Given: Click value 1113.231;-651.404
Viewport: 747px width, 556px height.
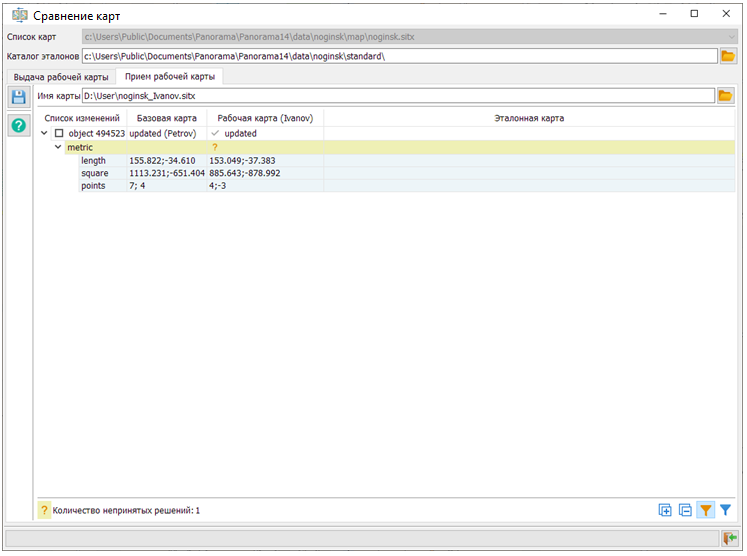Looking at the screenshot, I should click(167, 173).
